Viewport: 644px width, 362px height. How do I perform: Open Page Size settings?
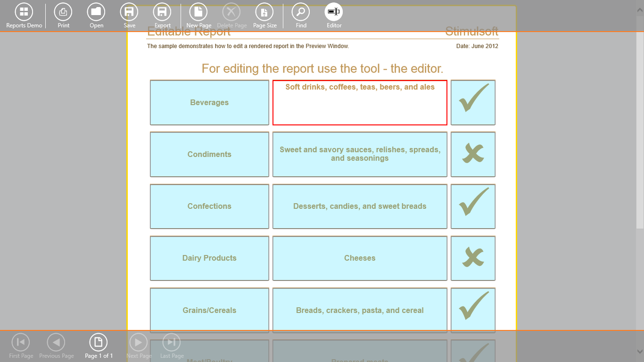tap(264, 12)
